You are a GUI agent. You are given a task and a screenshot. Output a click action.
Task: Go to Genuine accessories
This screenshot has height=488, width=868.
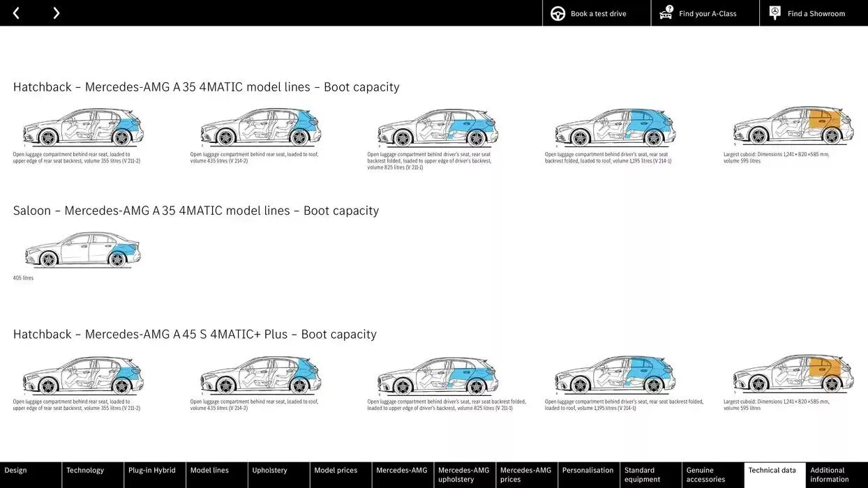tap(711, 475)
